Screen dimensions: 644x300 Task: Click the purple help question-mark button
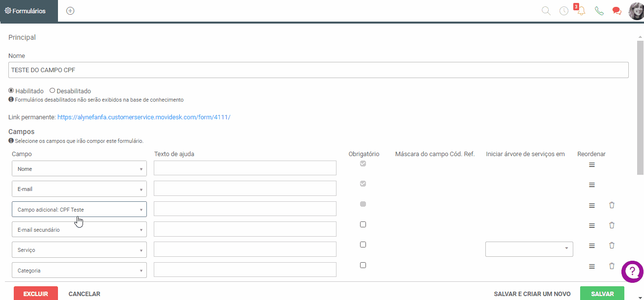[632, 271]
